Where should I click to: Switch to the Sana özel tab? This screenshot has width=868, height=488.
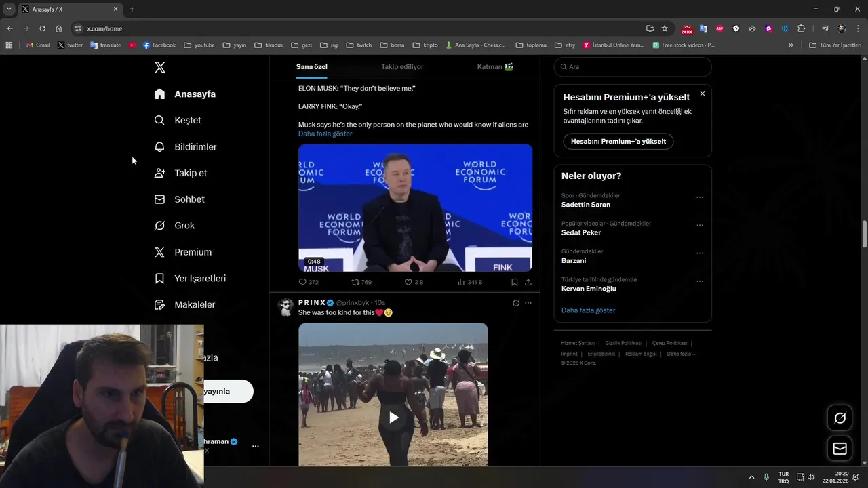(x=312, y=66)
